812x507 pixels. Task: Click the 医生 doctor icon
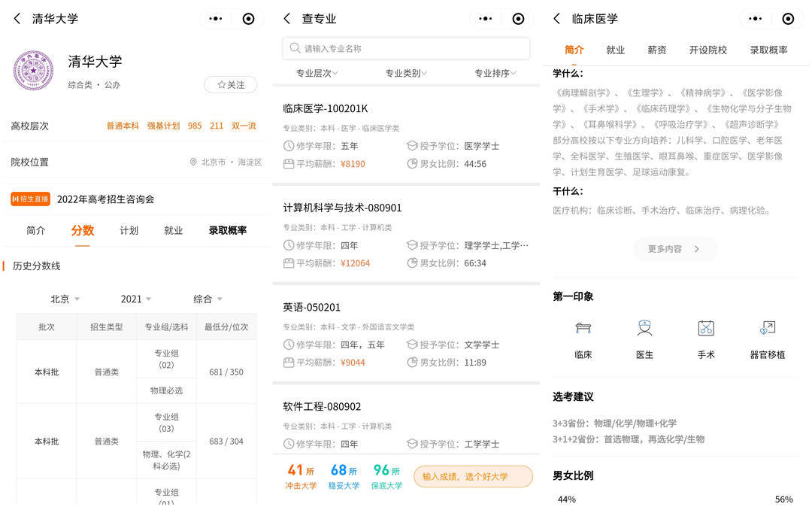[644, 328]
